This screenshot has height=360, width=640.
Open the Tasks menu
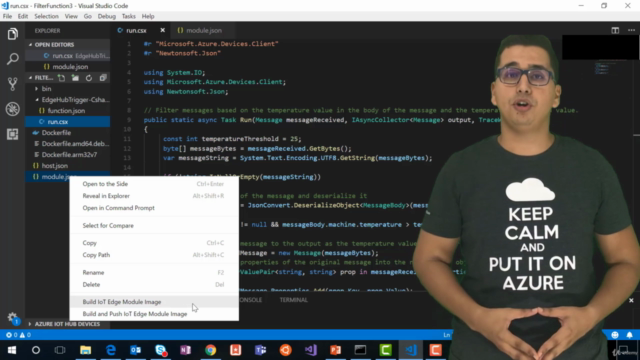point(129,16)
